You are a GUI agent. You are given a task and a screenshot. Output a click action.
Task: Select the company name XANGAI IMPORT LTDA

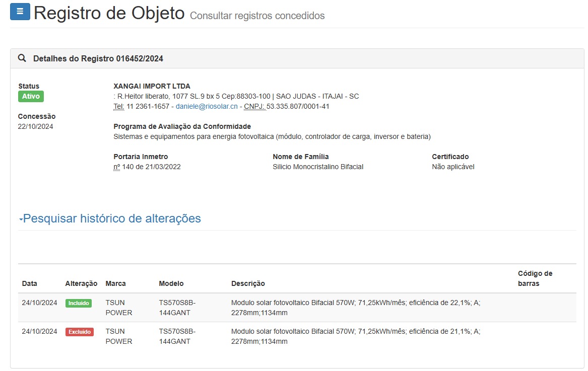(x=152, y=86)
